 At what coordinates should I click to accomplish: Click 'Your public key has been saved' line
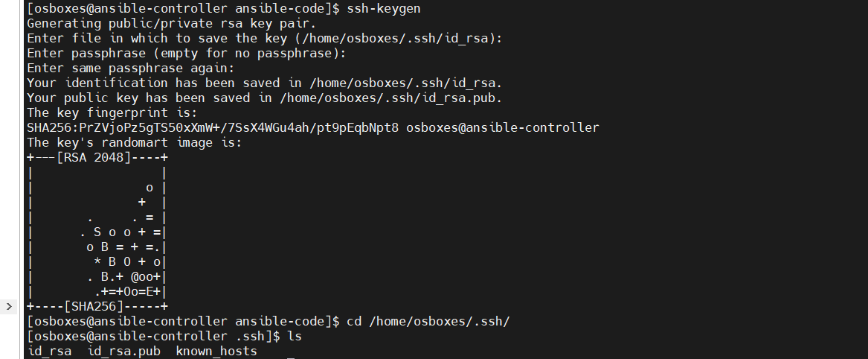coord(264,98)
